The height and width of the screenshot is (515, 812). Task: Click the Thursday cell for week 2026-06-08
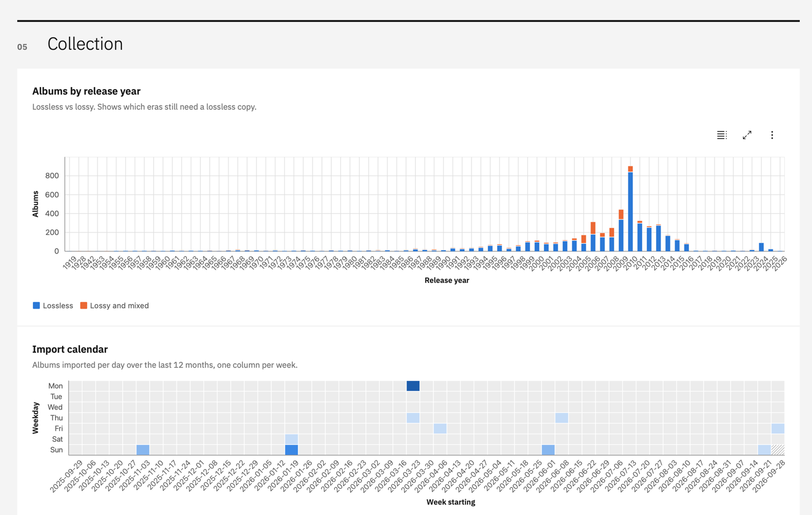coord(561,418)
